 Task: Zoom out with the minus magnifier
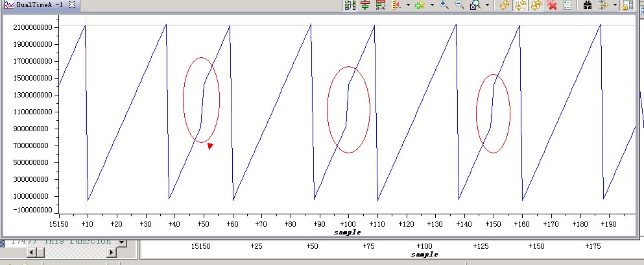[460, 5]
